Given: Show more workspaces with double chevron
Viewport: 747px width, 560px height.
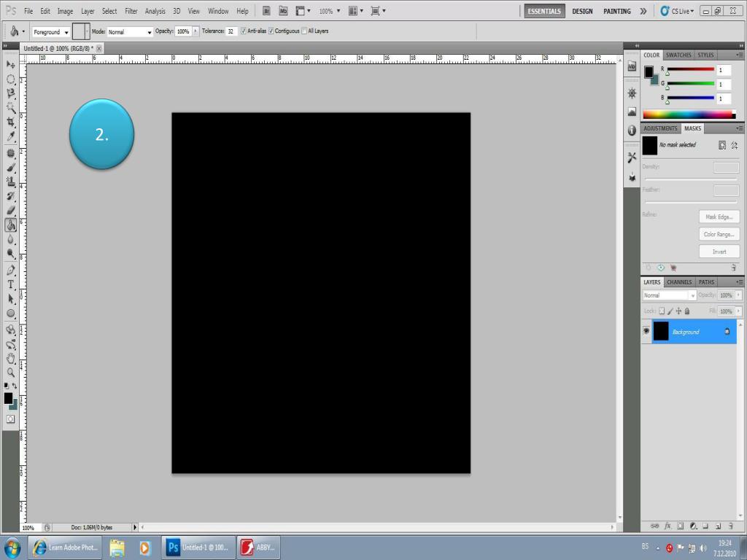Looking at the screenshot, I should point(643,11).
